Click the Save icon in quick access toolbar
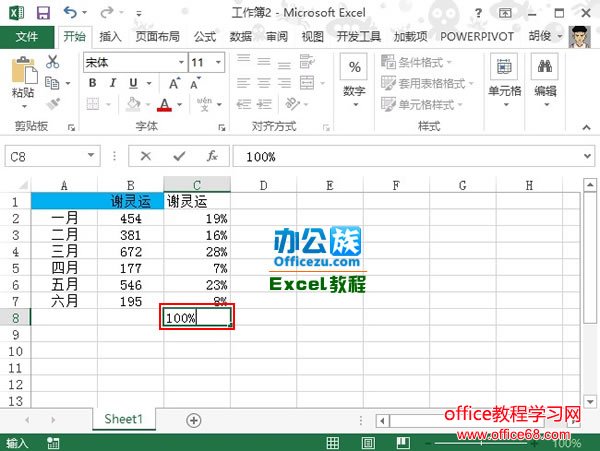Image resolution: width=600 pixels, height=451 pixels. (x=43, y=13)
